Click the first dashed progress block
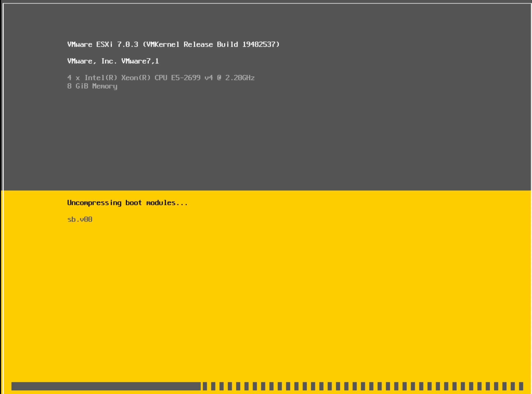 coord(205,386)
